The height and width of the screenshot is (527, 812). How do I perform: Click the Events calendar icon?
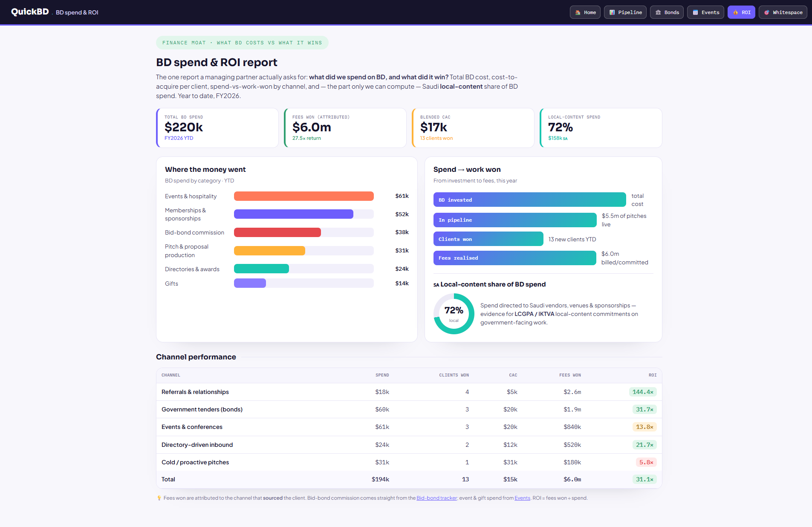[695, 12]
